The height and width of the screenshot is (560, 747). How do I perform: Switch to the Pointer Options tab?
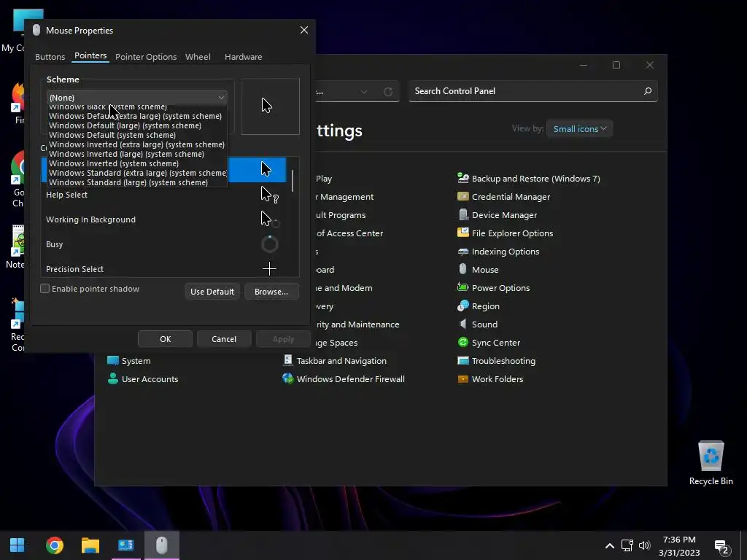[x=146, y=57]
